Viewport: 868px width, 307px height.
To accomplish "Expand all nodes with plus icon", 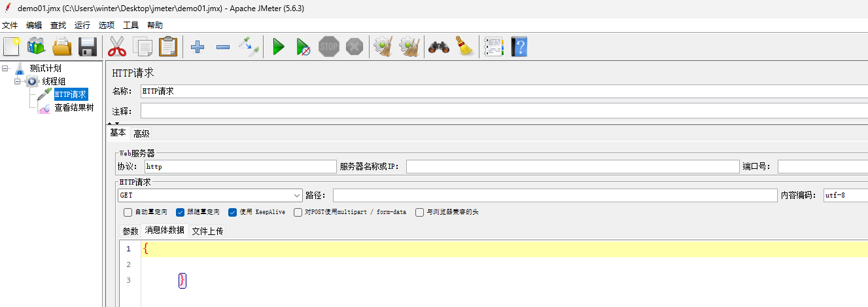I will coord(198,46).
